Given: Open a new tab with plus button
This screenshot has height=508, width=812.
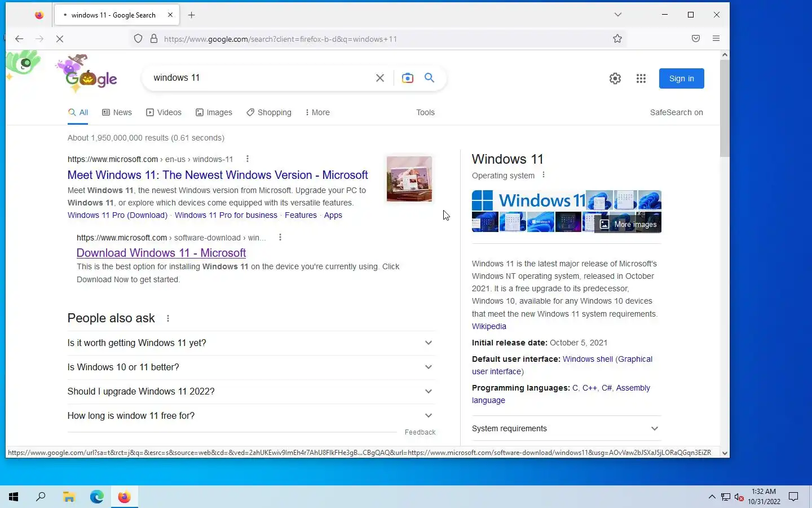Looking at the screenshot, I should point(192,15).
